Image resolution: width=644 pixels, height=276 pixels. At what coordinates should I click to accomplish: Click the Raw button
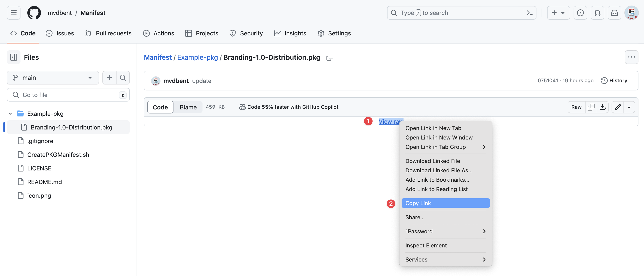(576, 107)
